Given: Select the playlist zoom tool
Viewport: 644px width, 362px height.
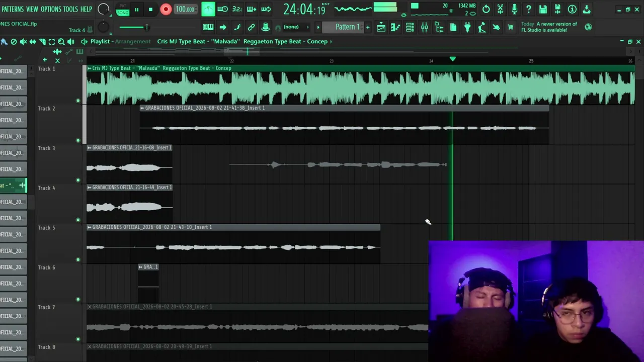Looking at the screenshot, I should [x=61, y=42].
